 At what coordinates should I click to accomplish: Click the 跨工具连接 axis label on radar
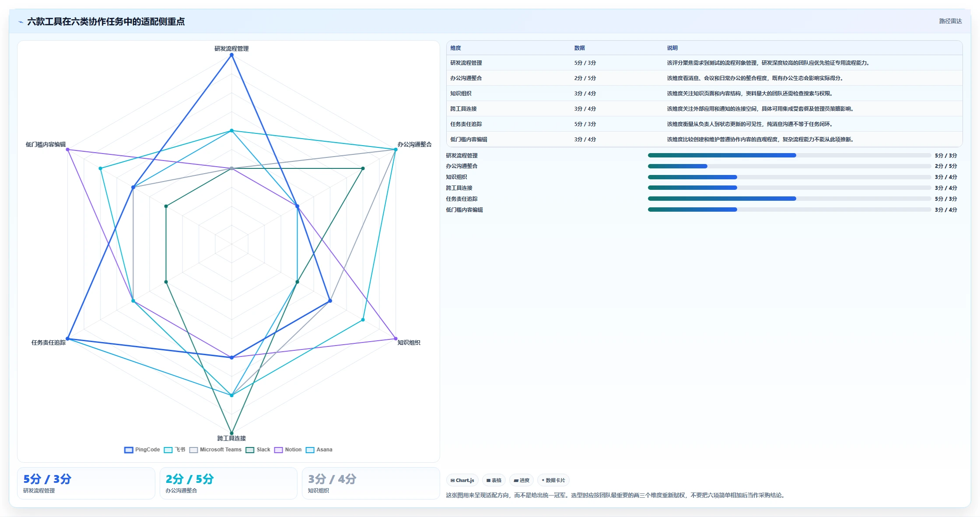click(231, 438)
